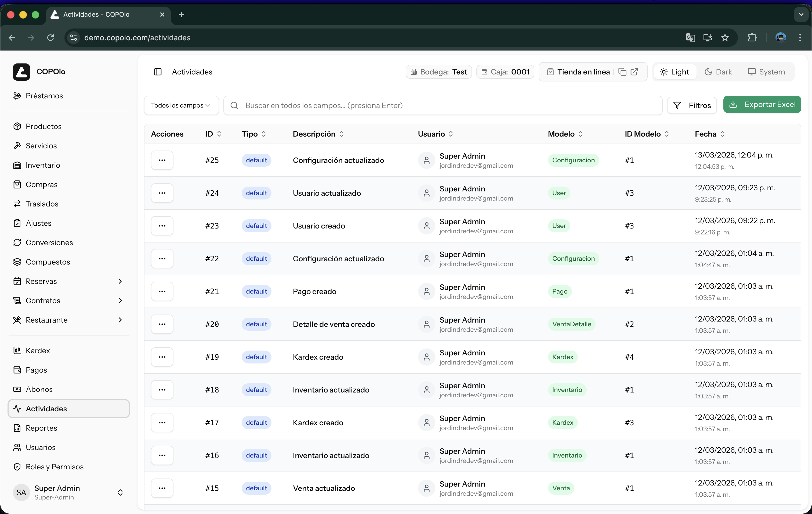Switch theme to System mode
This screenshot has width=812, height=514.
(766, 72)
